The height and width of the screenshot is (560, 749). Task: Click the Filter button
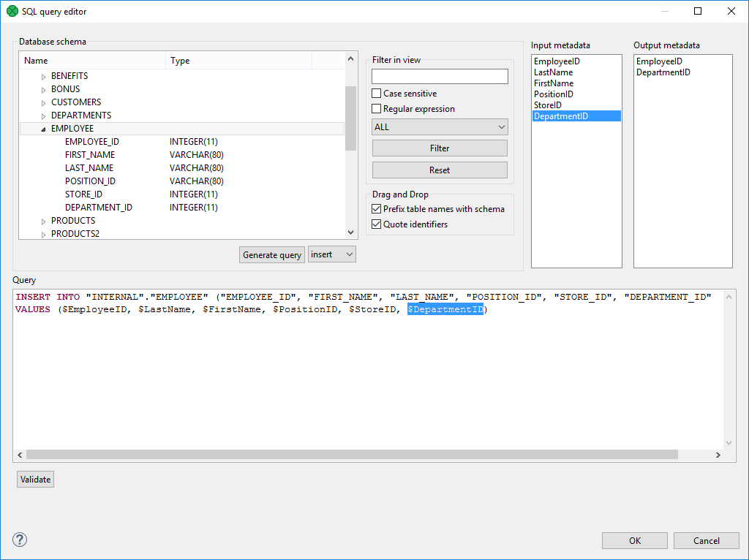(439, 148)
